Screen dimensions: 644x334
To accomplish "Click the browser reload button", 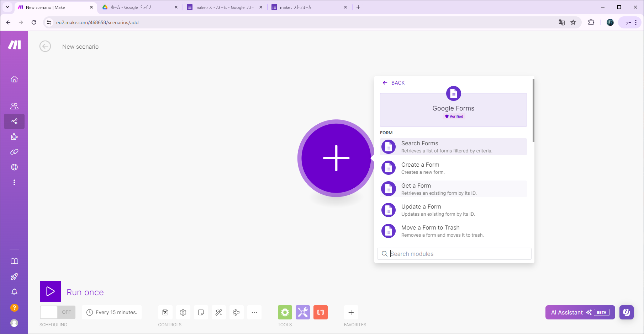I will 34,22.
